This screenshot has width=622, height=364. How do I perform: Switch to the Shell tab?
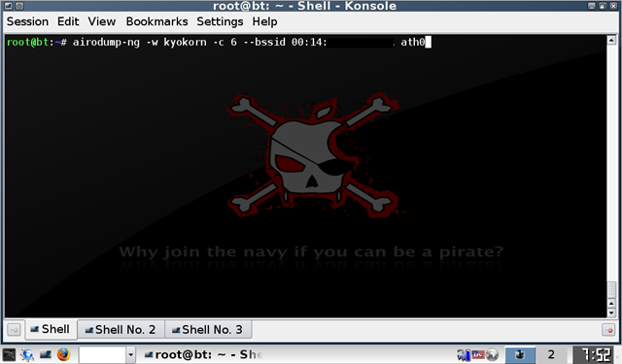[51, 329]
